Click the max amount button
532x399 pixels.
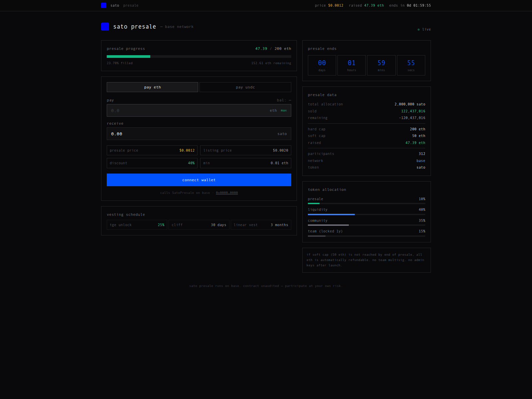284,110
